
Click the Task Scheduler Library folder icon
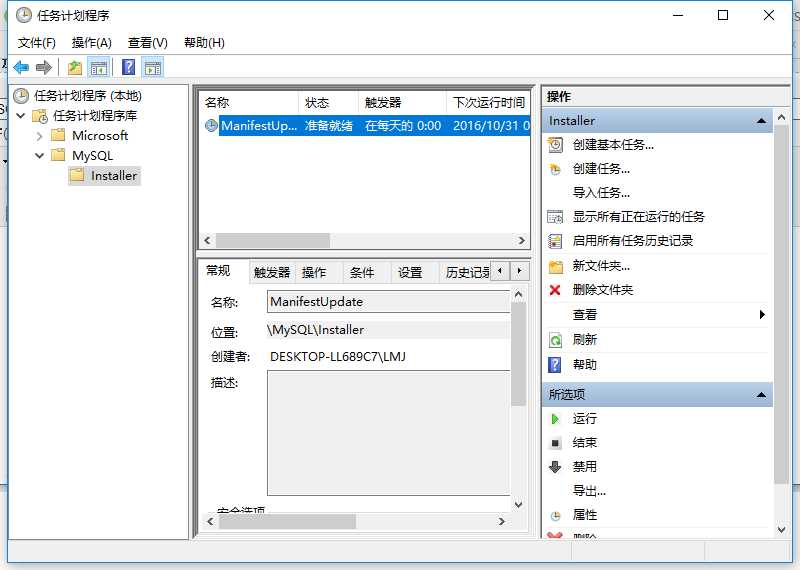coord(40,116)
